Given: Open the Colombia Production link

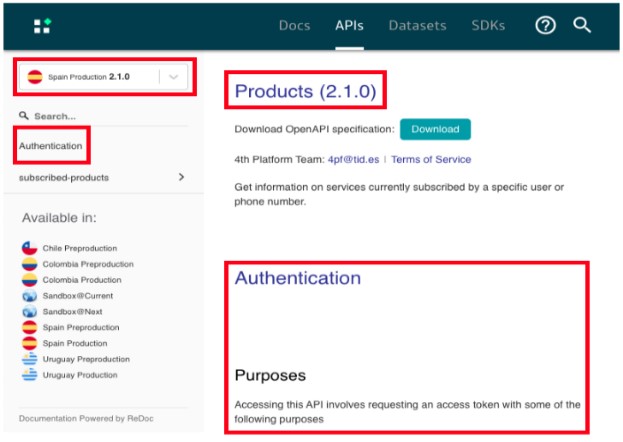Looking at the screenshot, I should click(x=82, y=280).
